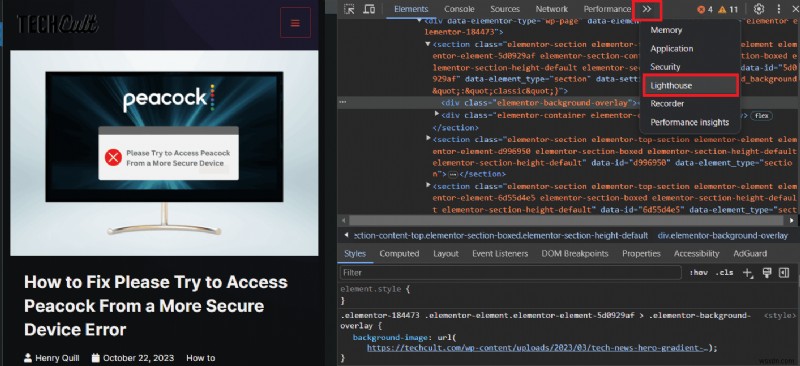Open the TechCult hamburger menu
800x366 pixels.
[295, 22]
